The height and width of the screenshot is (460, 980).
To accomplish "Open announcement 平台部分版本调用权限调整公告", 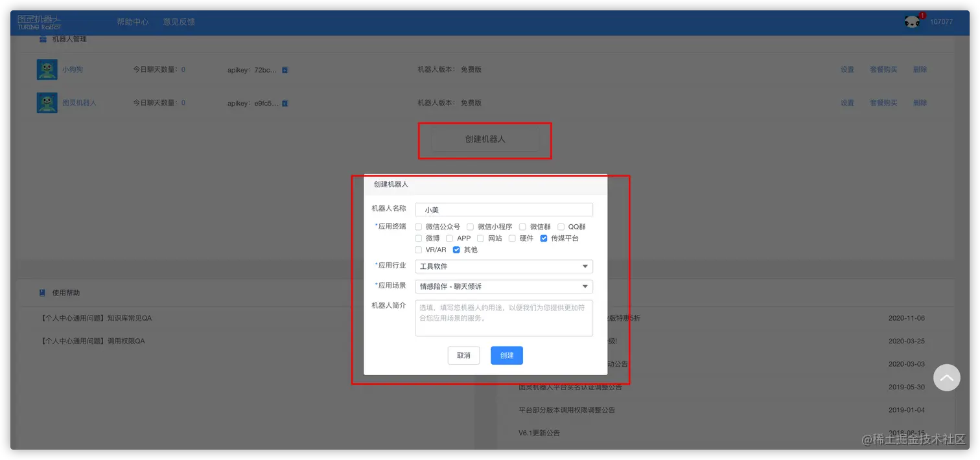I will [x=567, y=410].
